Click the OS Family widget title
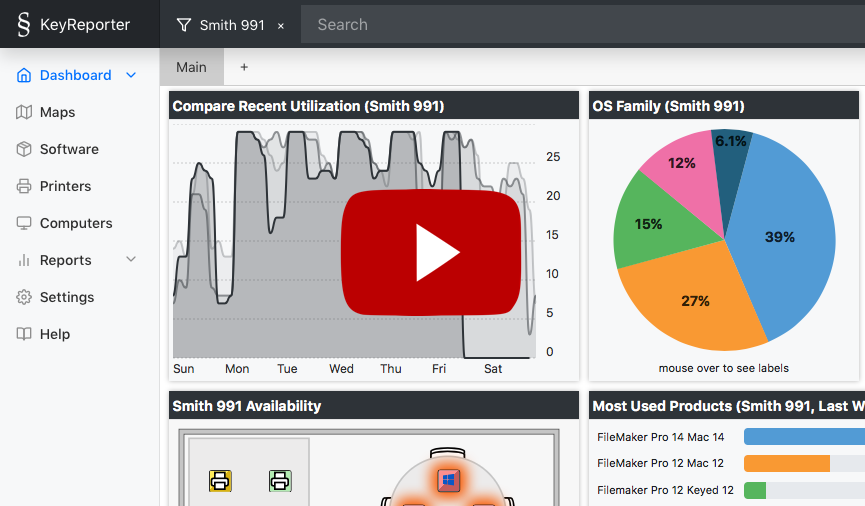Viewport: 865px width, 506px height. (668, 106)
